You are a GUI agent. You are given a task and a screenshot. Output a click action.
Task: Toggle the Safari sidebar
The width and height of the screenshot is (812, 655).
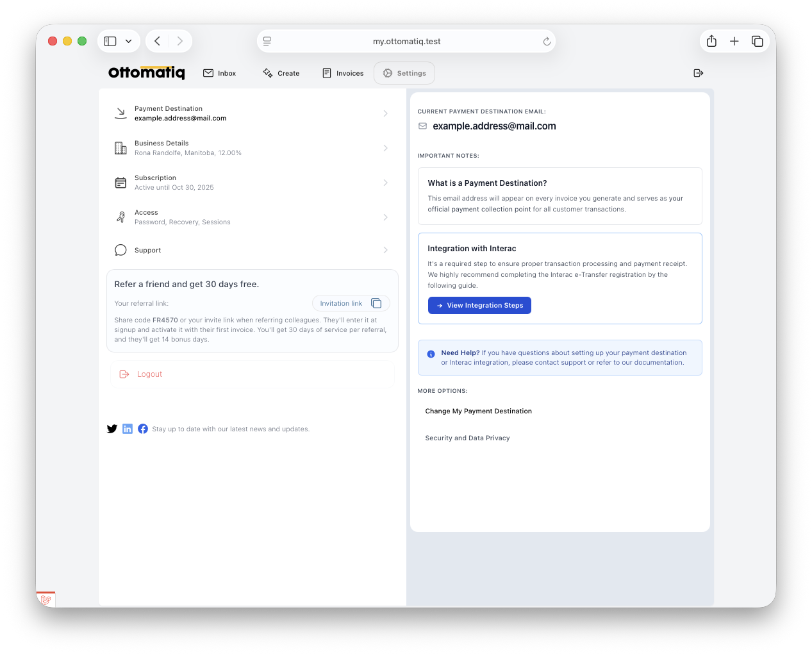110,41
